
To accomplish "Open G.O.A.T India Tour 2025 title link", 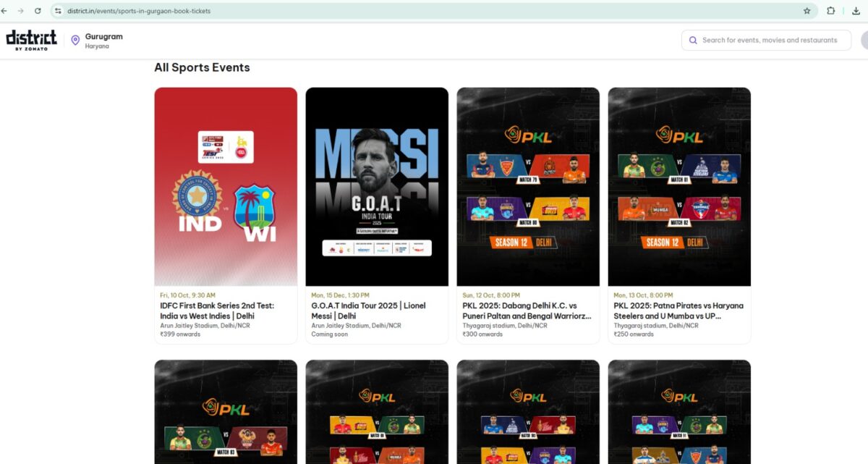I will [369, 311].
